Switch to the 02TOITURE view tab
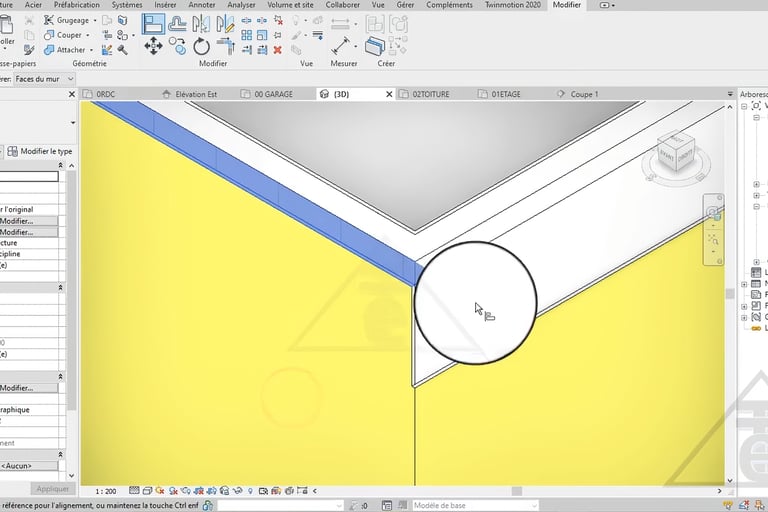 [x=431, y=94]
